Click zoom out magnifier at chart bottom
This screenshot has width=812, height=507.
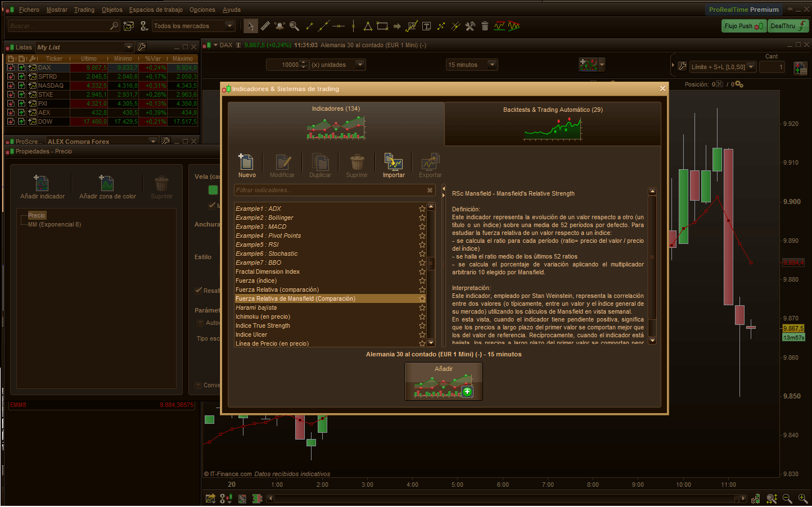787,499
